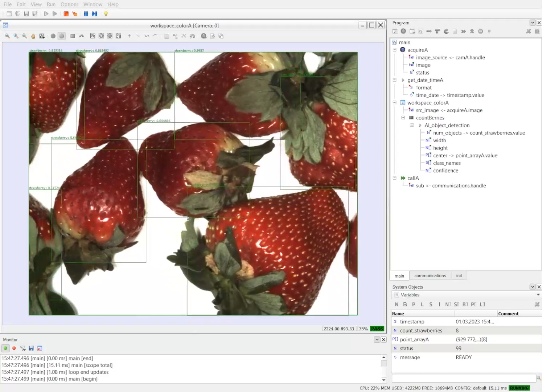This screenshot has height=392, width=542.
Task: Open the Variables dropdown in System Objects
Action: pos(538,295)
